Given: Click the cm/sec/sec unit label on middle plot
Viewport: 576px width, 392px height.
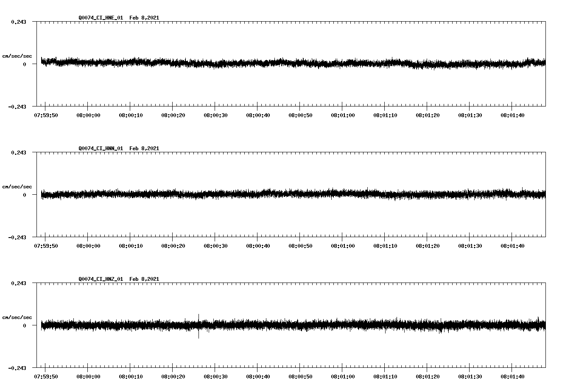Looking at the screenshot, I should [x=18, y=186].
